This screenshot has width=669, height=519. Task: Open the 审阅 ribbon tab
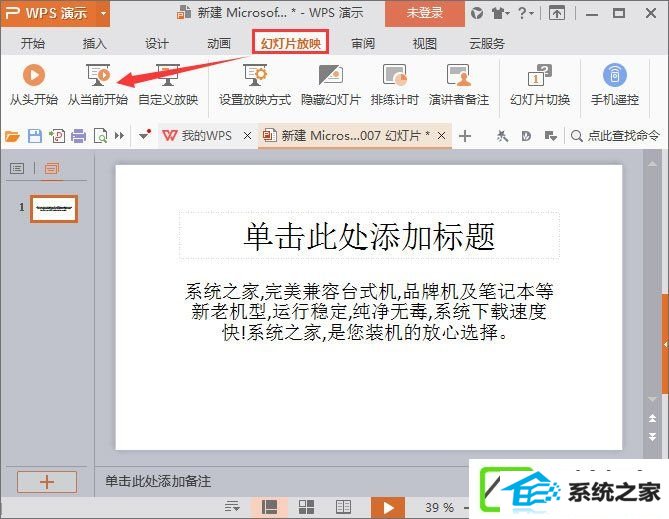pos(363,43)
